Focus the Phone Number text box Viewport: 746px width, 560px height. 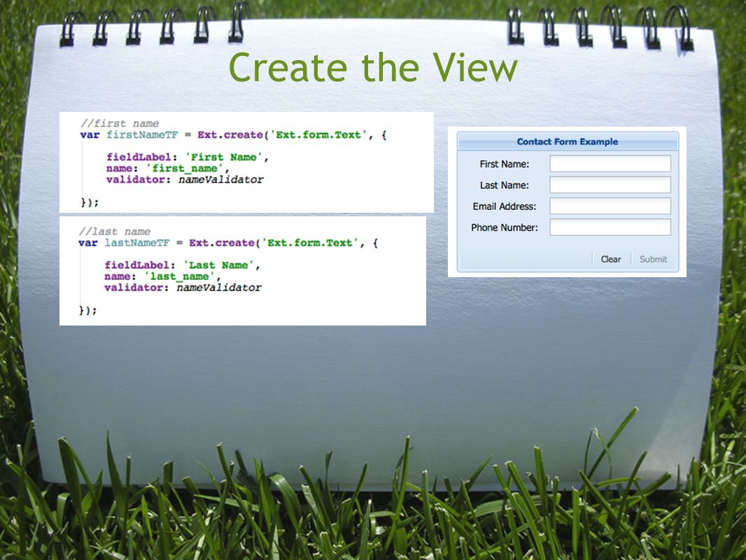[x=610, y=227]
